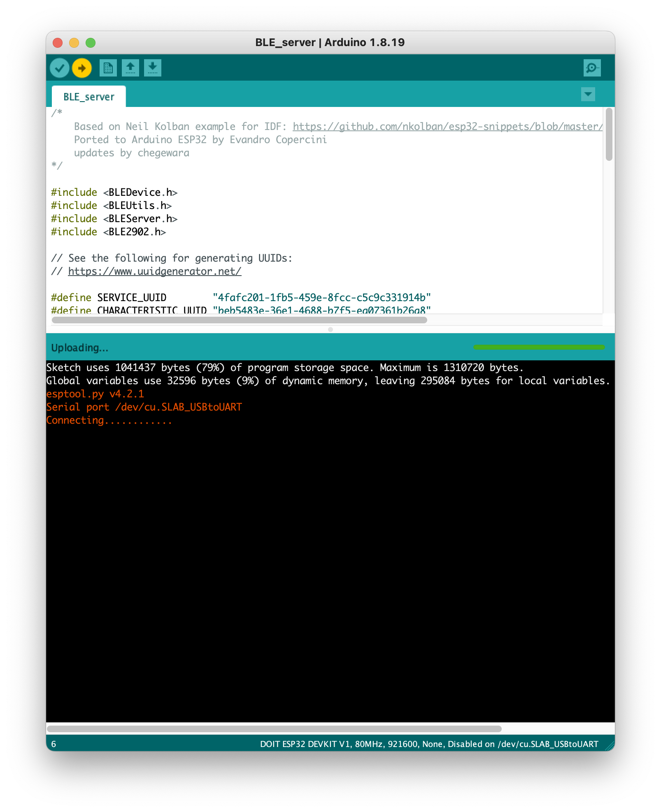Image resolution: width=661 pixels, height=812 pixels.
Task: Click the window resize grip in bottom corner
Action: 610,746
